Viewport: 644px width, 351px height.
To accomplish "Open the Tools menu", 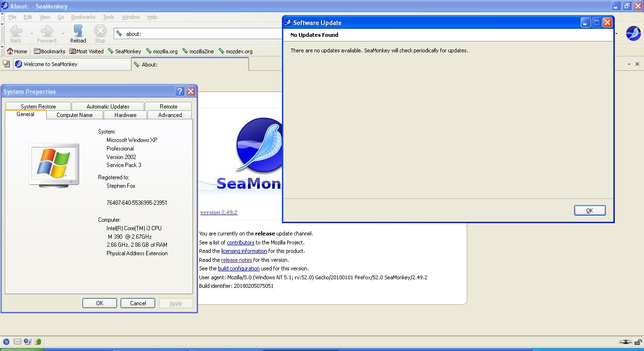I will click(x=108, y=17).
